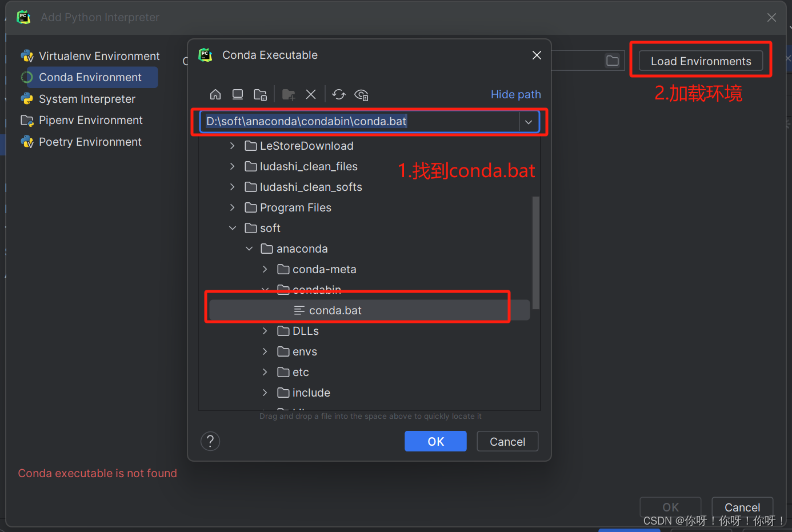The width and height of the screenshot is (792, 532).
Task: Expand DLLs folder chevron
Action: 265,331
